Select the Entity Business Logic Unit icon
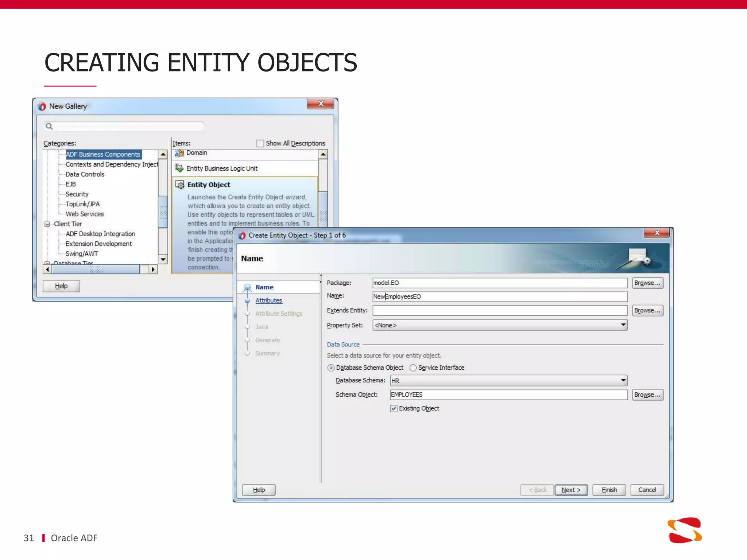 pyautogui.click(x=179, y=168)
